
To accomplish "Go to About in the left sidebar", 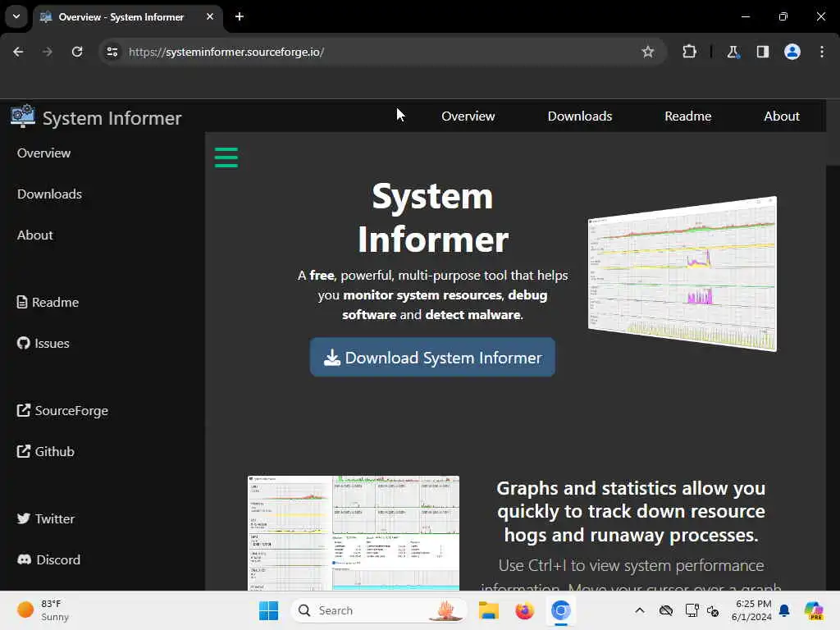I will tap(34, 235).
